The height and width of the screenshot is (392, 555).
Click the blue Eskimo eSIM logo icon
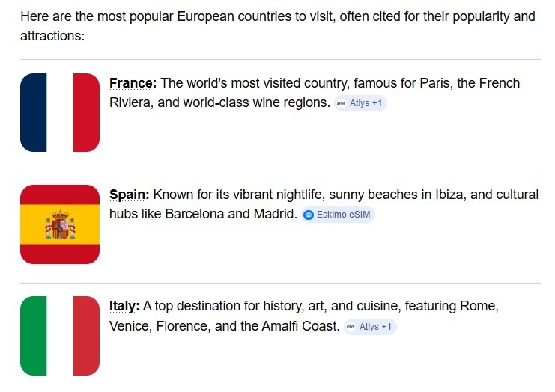[x=309, y=215]
